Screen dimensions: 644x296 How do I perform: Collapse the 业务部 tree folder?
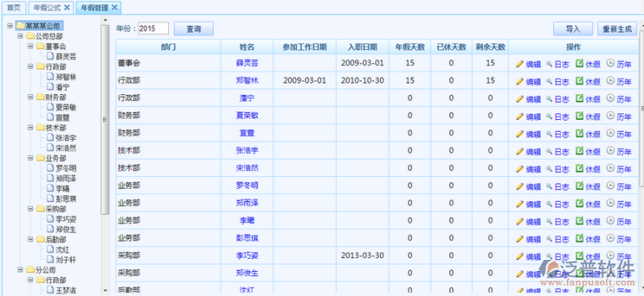(31, 158)
